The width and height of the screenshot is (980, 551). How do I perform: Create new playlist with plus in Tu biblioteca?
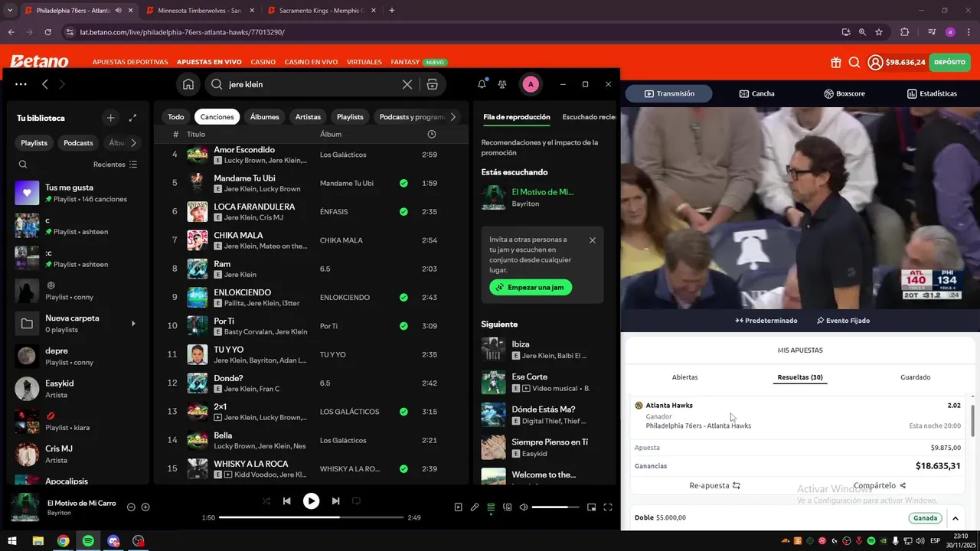(110, 118)
